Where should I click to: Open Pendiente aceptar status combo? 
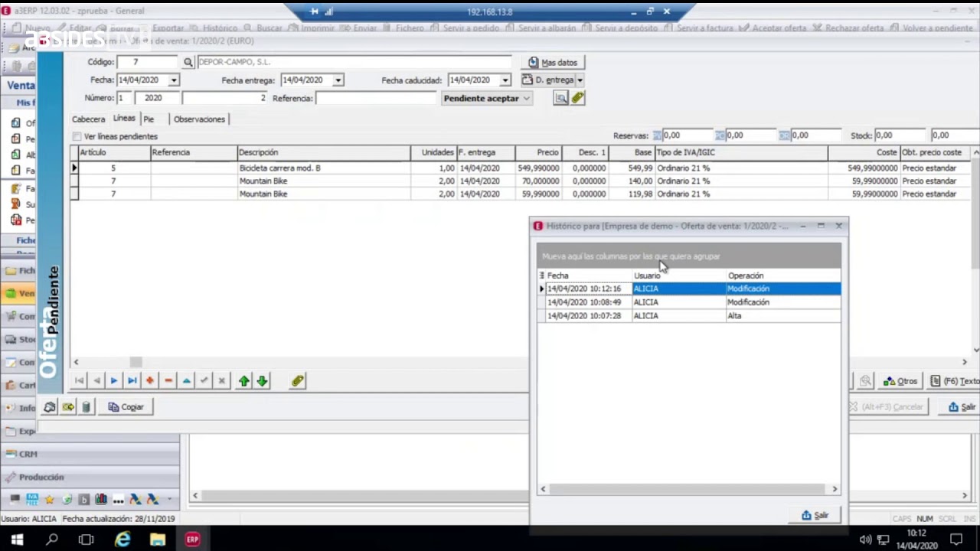coord(487,98)
